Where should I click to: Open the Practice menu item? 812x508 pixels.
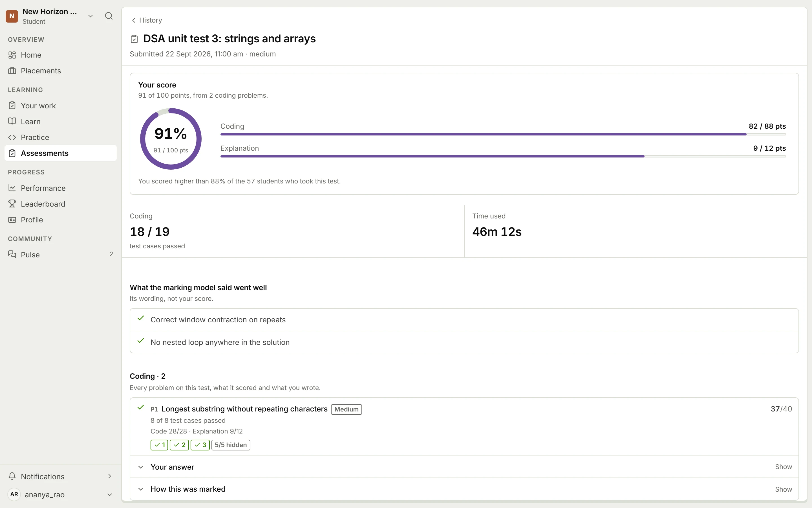pyautogui.click(x=61, y=137)
